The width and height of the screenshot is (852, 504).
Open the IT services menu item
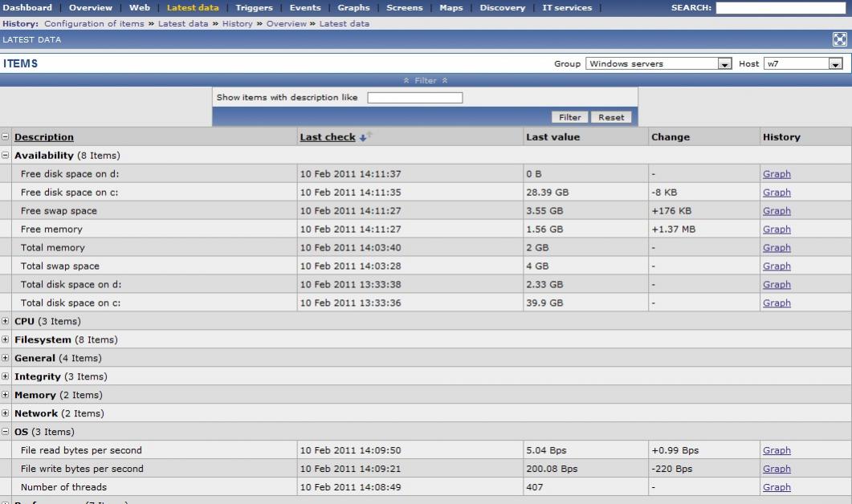pos(567,7)
